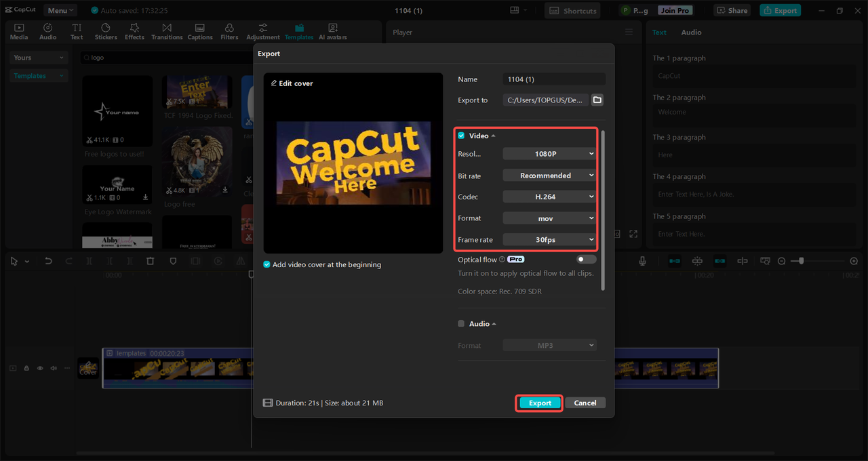Click the Player panel menu icon
The width and height of the screenshot is (868, 461).
(x=629, y=32)
